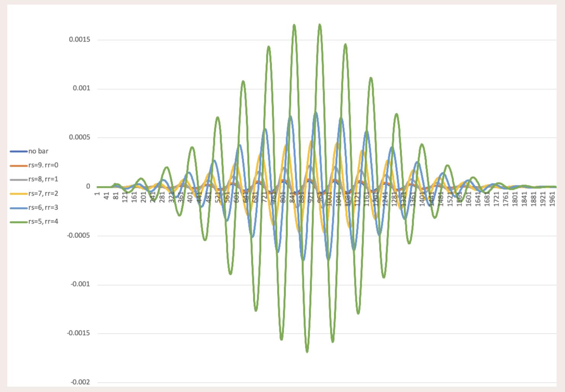Select the 'rs=7, rr=2' legend entry
This screenshot has width=565, height=392.
click(x=34, y=194)
